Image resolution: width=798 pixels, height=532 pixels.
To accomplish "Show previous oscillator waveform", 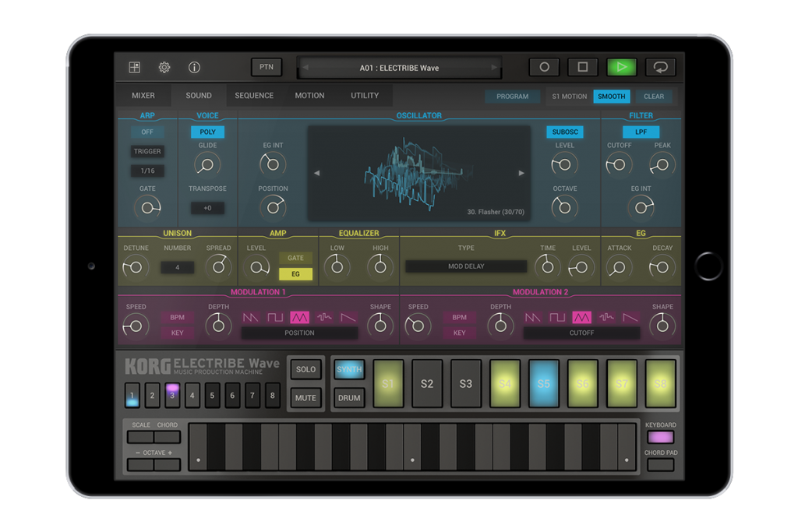I will (x=316, y=173).
